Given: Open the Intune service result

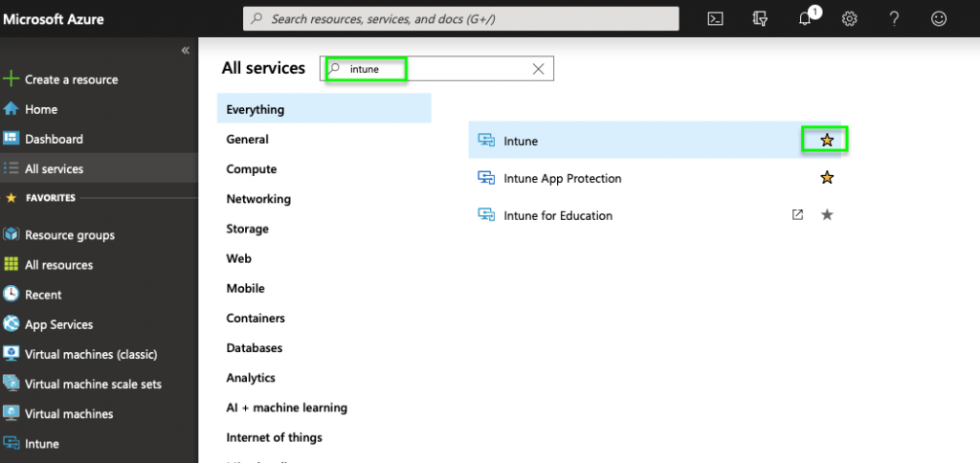Looking at the screenshot, I should click(522, 141).
